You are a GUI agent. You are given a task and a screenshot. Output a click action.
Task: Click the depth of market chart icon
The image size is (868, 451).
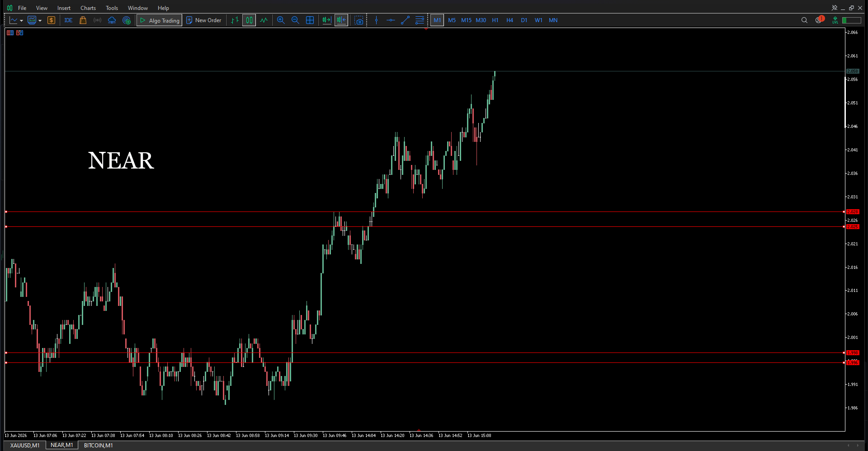pos(19,33)
